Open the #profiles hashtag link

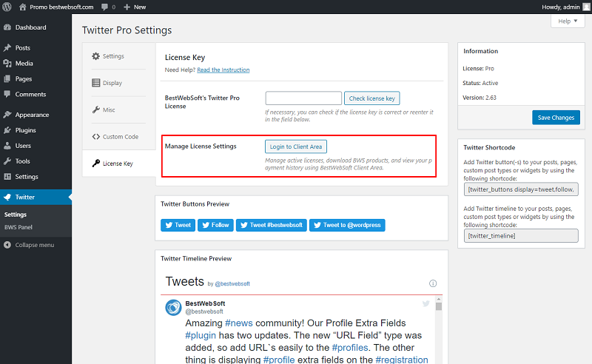pyautogui.click(x=350, y=348)
